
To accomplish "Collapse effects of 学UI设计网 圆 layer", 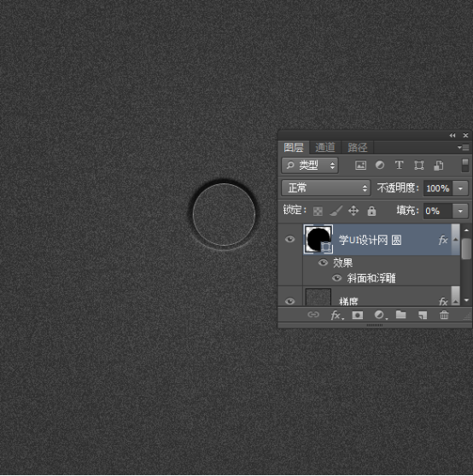I will coord(455,240).
